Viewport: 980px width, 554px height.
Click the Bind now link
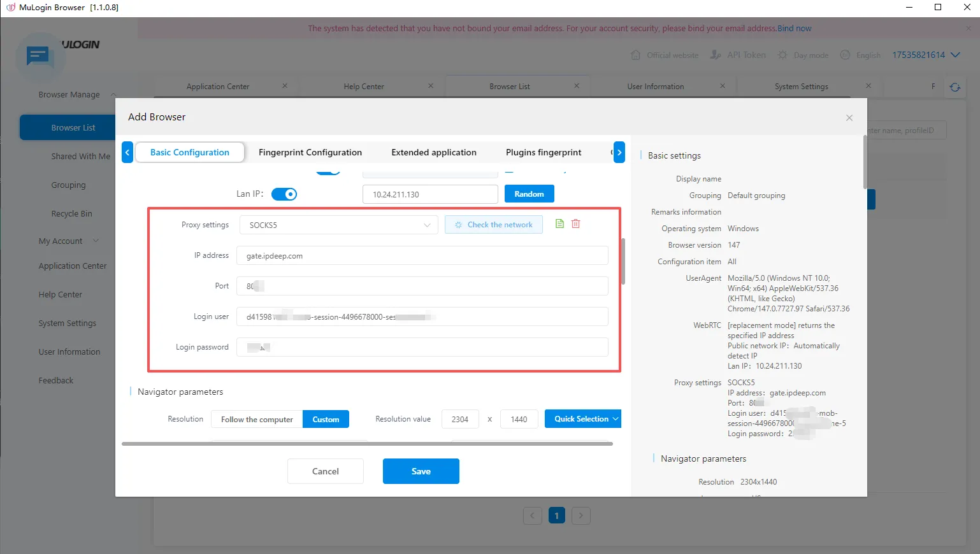click(x=794, y=29)
